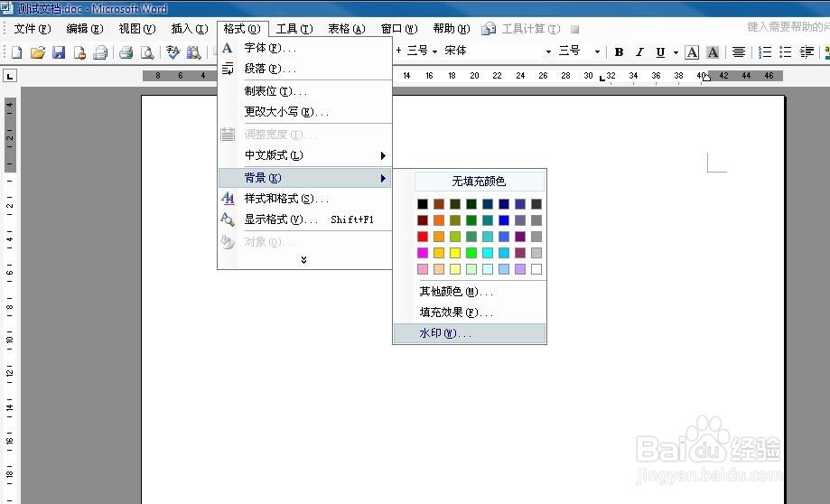Click the small square button after 工具计算
Image resolution: width=830 pixels, height=504 pixels.
coord(575,29)
